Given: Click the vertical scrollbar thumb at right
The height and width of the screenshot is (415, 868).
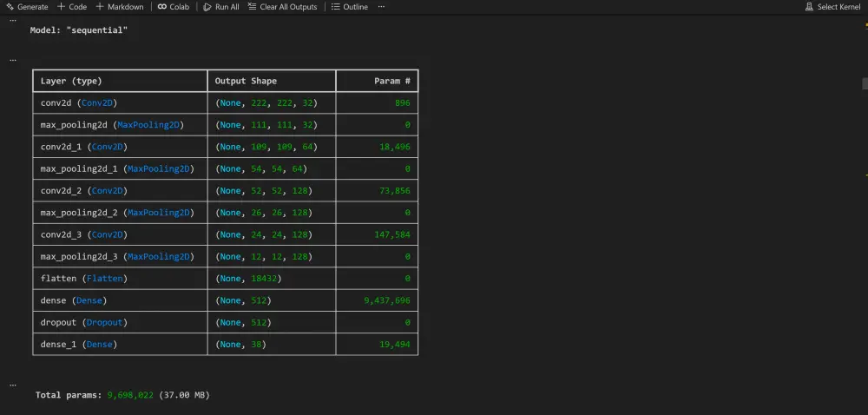Looking at the screenshot, I should (865, 83).
